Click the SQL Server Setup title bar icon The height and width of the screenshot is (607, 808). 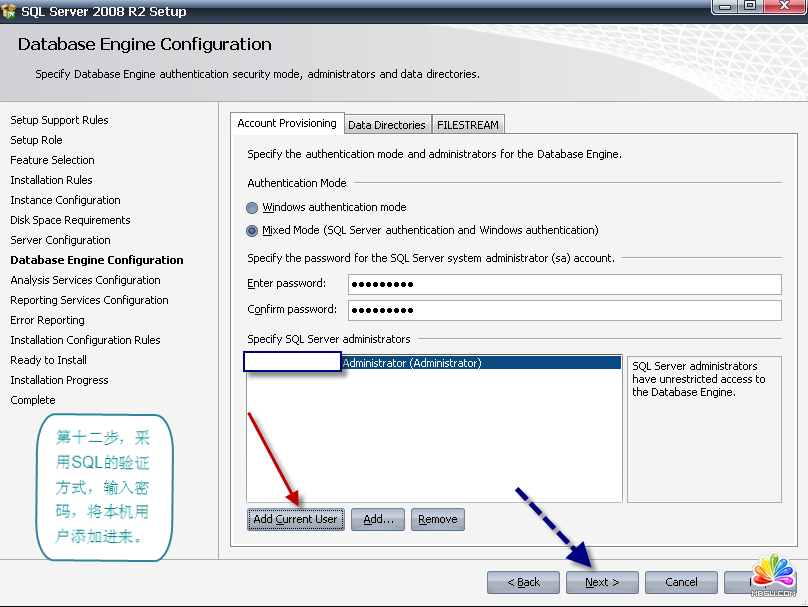(9, 11)
